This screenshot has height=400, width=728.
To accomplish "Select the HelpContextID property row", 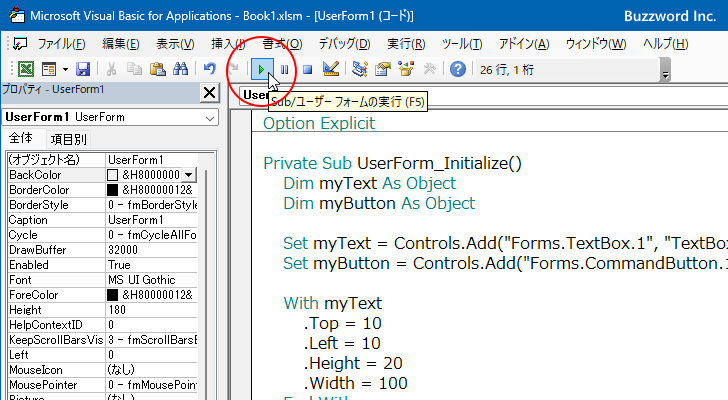I will [102, 325].
